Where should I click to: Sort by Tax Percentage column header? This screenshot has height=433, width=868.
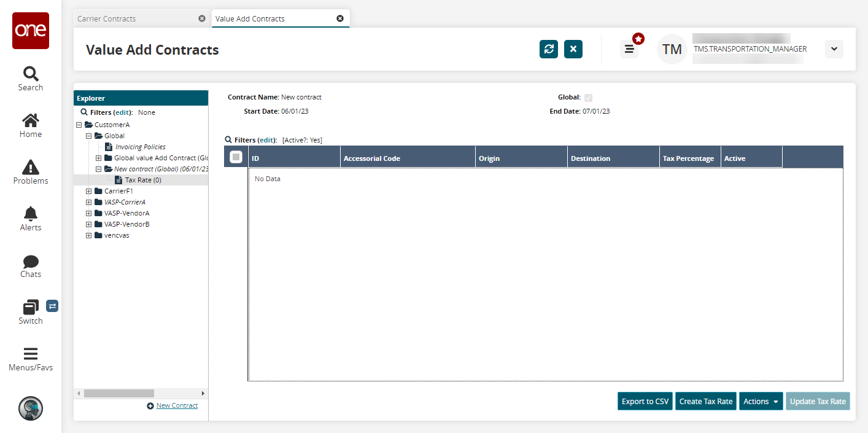click(690, 158)
